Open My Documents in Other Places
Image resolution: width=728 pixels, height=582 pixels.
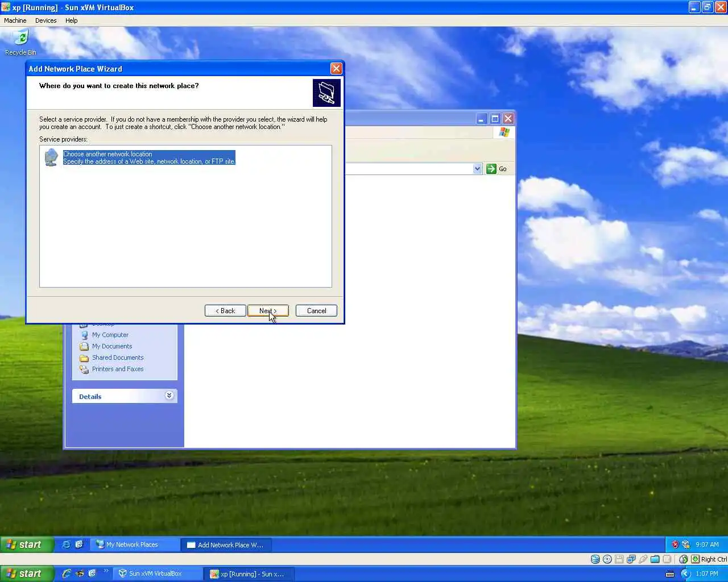point(112,346)
